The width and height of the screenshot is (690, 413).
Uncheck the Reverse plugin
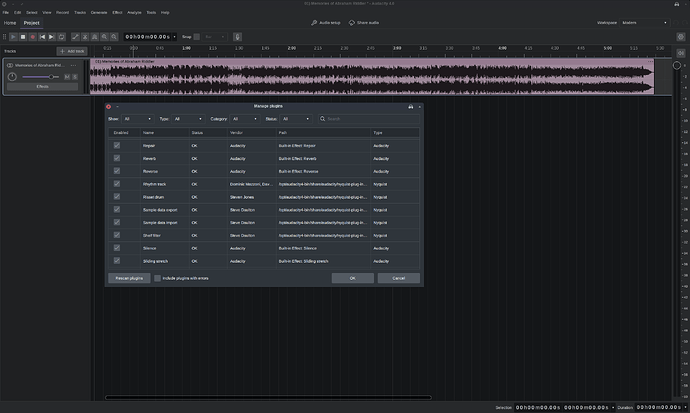tap(117, 171)
